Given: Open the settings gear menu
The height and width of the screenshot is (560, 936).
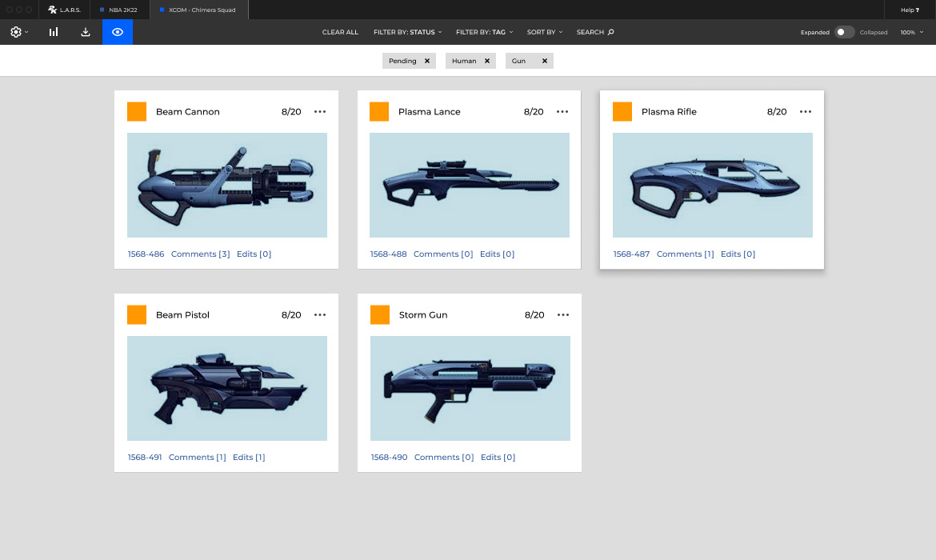Looking at the screenshot, I should pyautogui.click(x=18, y=32).
